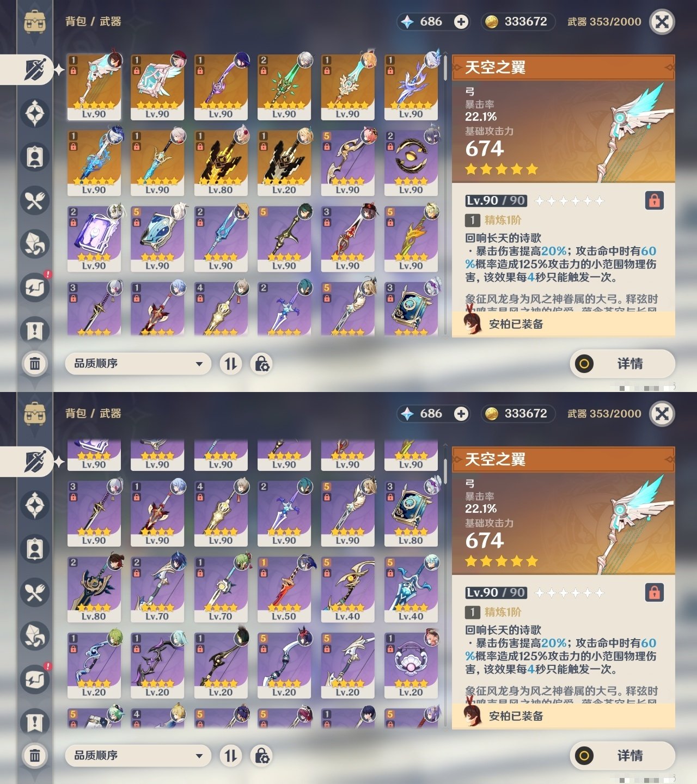Expand the 品质顺序 sort dropdown in upper screenshot

(138, 363)
